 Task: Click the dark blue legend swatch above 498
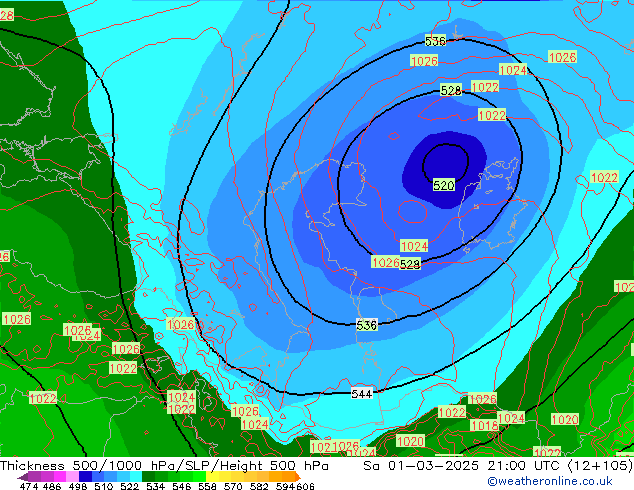85,476
